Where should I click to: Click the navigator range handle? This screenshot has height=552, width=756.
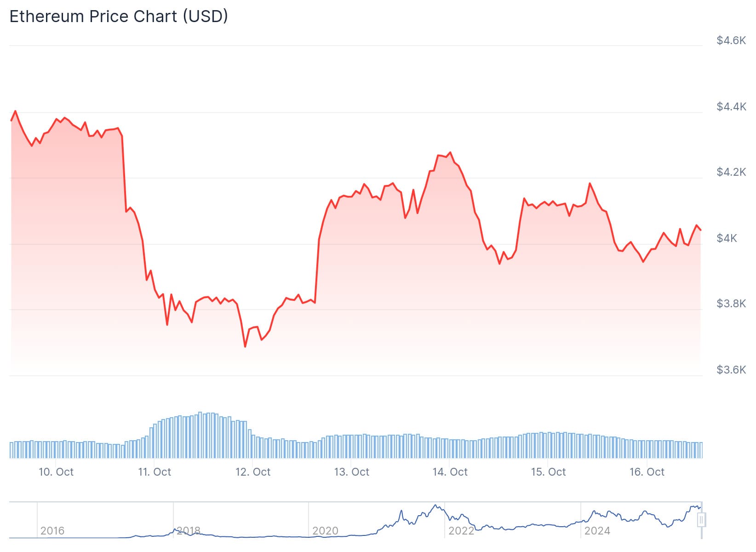[x=701, y=520]
